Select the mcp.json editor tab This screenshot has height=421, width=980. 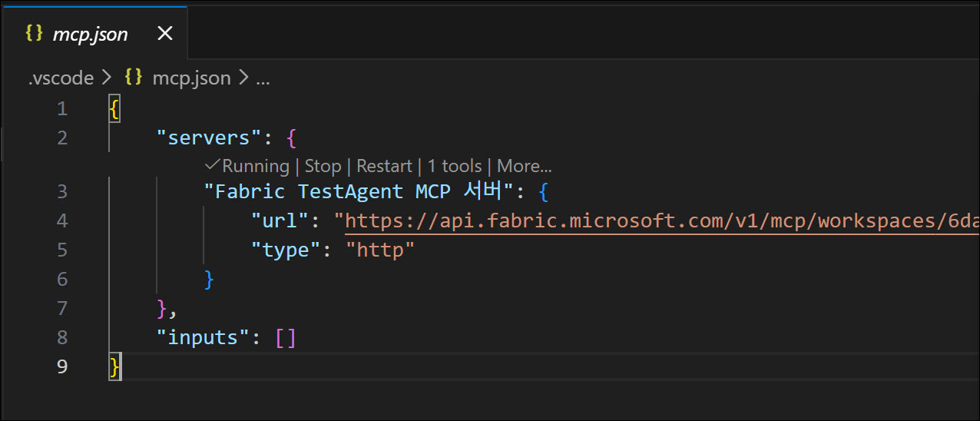tap(94, 34)
